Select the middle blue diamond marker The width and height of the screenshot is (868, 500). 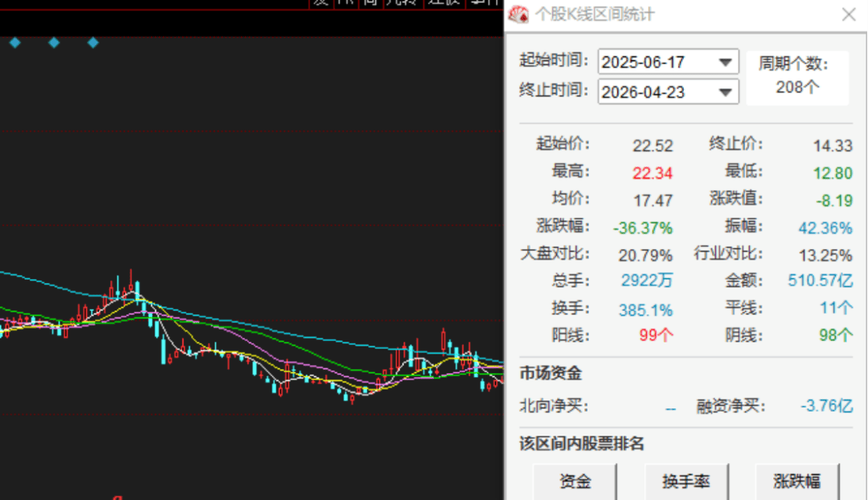[54, 43]
